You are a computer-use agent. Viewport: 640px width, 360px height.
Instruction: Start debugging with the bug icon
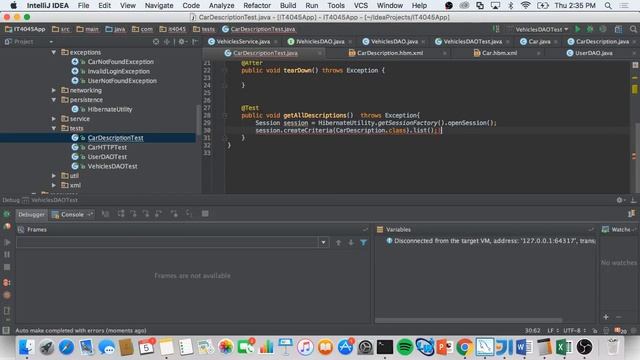click(x=590, y=29)
